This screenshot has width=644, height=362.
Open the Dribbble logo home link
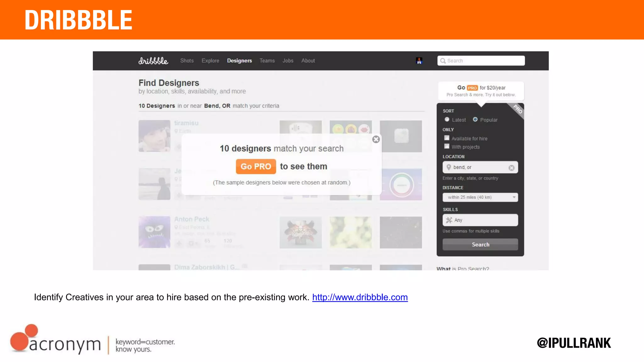(153, 61)
